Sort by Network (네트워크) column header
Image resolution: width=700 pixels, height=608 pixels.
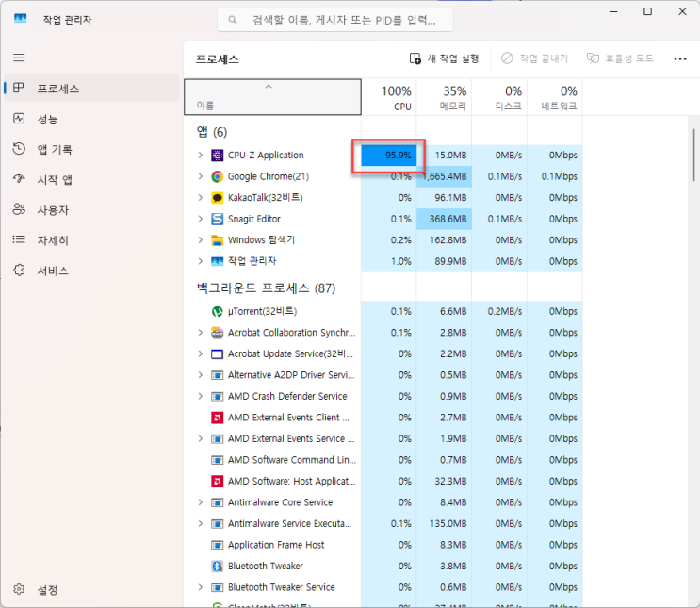coord(555,97)
